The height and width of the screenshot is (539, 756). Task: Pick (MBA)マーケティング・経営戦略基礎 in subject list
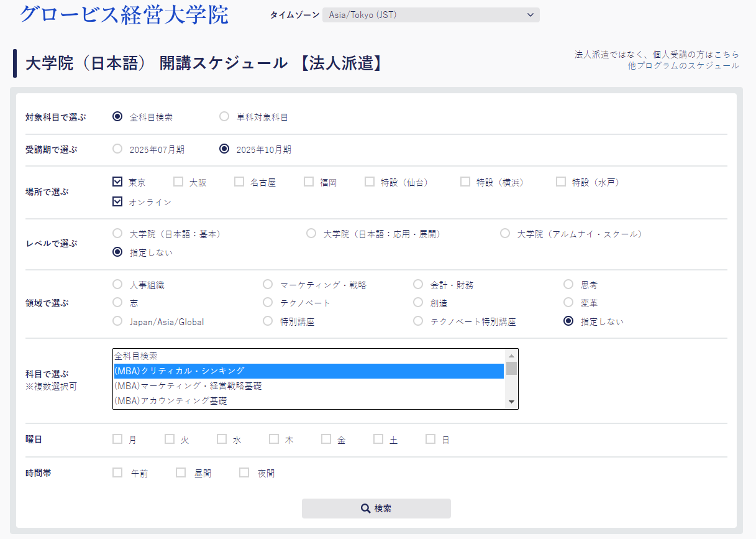pos(309,386)
